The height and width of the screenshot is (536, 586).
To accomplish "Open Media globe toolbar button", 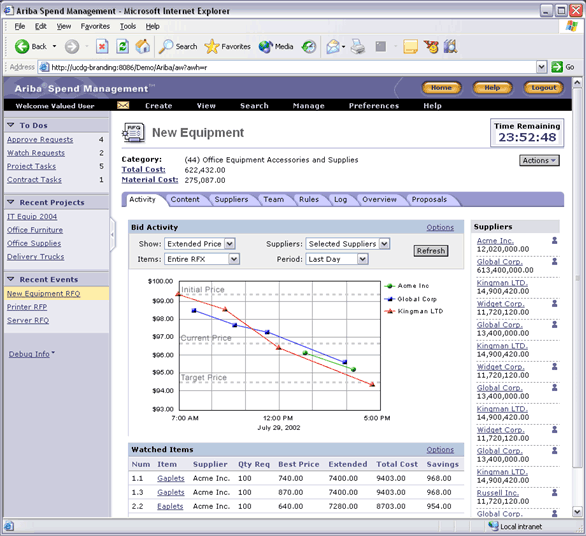I will (x=266, y=47).
